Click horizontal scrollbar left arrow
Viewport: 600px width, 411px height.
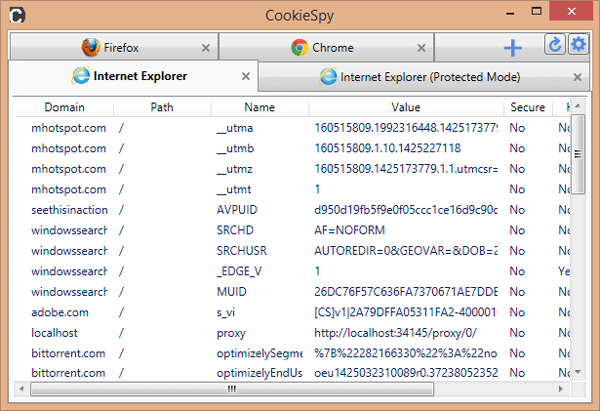(x=21, y=389)
